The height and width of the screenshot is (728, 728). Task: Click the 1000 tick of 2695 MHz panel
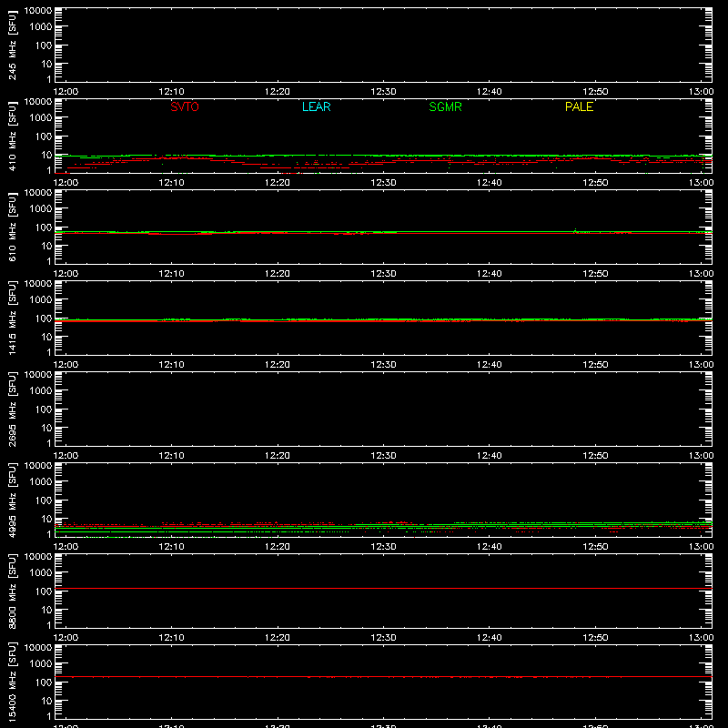(41, 390)
